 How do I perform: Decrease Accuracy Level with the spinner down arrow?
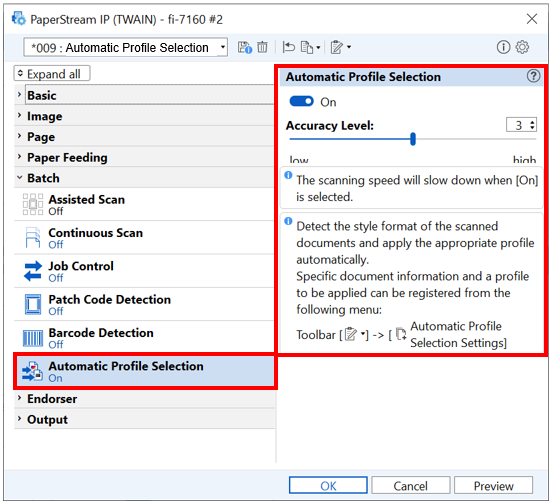(x=532, y=128)
